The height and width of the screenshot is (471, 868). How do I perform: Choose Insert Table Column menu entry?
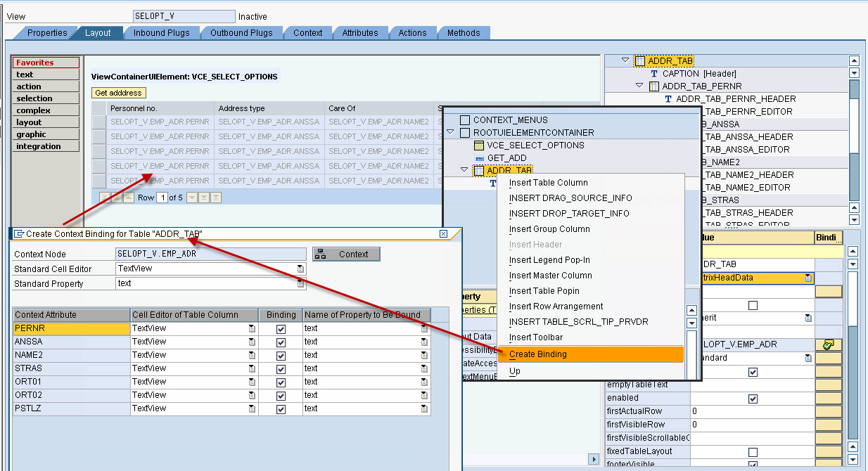590,183
